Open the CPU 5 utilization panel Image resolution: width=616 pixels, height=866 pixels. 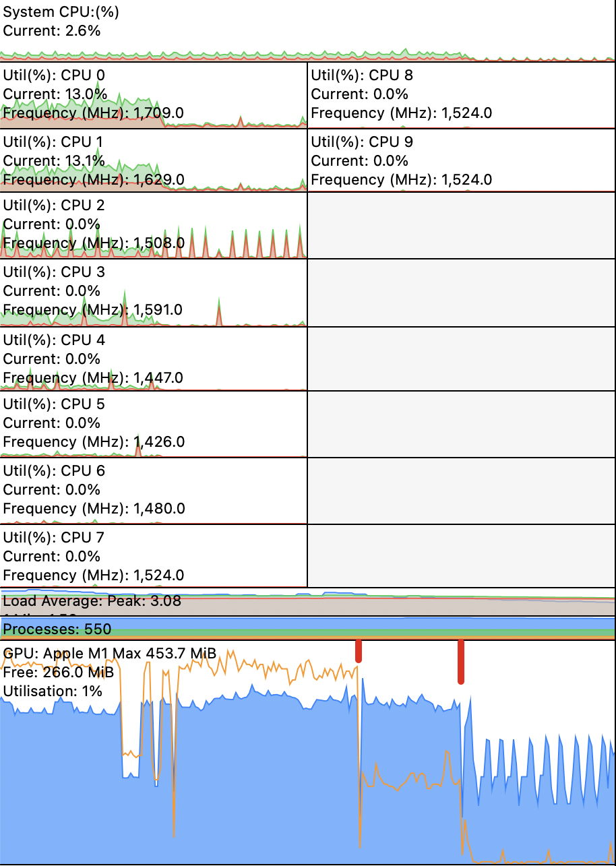pos(154,424)
